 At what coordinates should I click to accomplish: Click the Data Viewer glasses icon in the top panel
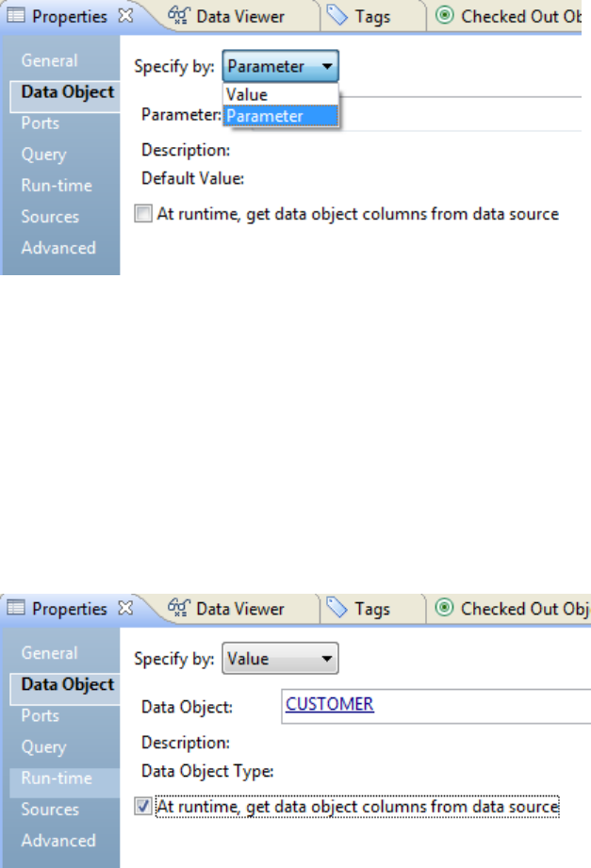click(179, 16)
